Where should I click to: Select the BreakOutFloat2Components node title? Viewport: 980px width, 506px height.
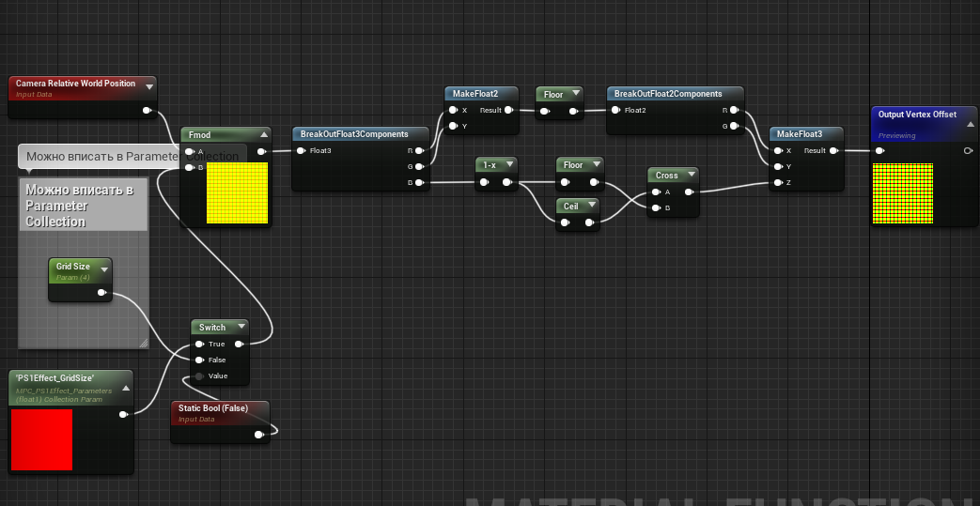pyautogui.click(x=668, y=94)
